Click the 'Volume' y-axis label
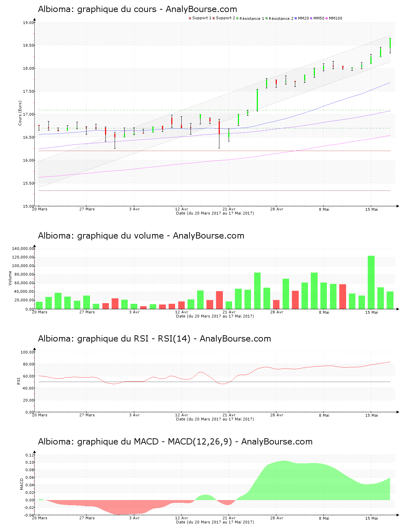The height and width of the screenshot is (532, 412). pyautogui.click(x=10, y=278)
